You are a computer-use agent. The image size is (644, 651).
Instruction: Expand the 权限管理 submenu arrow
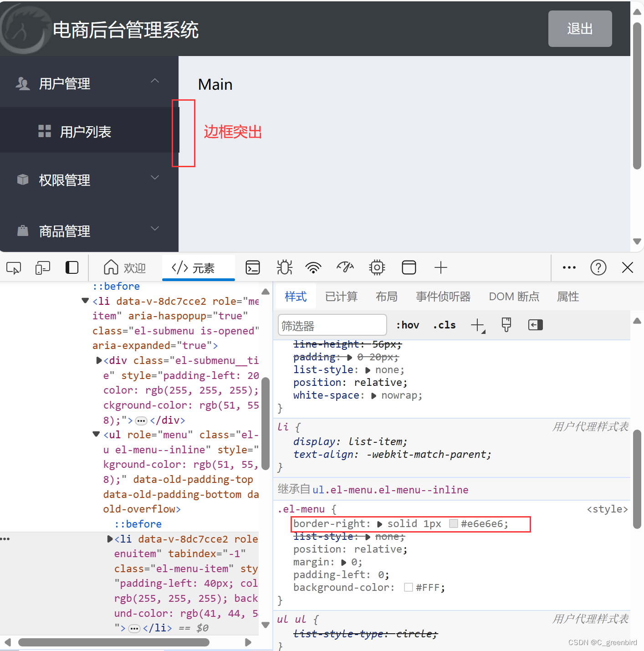point(155,177)
